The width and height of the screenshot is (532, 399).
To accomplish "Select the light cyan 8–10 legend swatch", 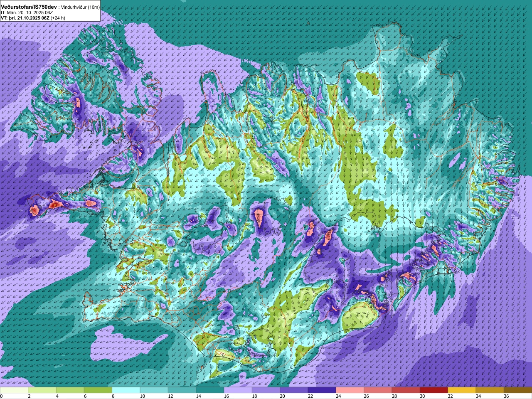I will [126, 390].
